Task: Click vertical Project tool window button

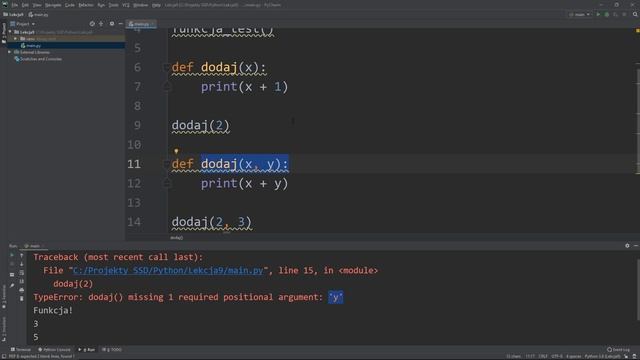Action: 4,33
